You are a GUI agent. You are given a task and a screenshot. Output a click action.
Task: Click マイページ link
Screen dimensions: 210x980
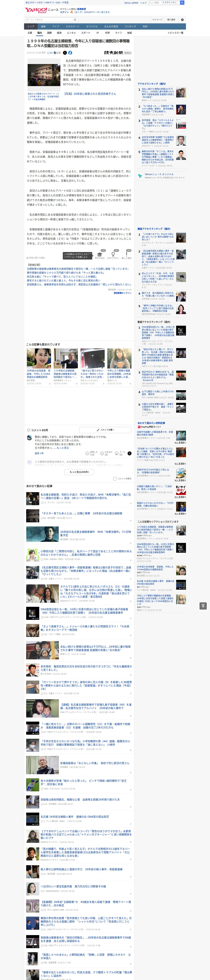point(157,19)
